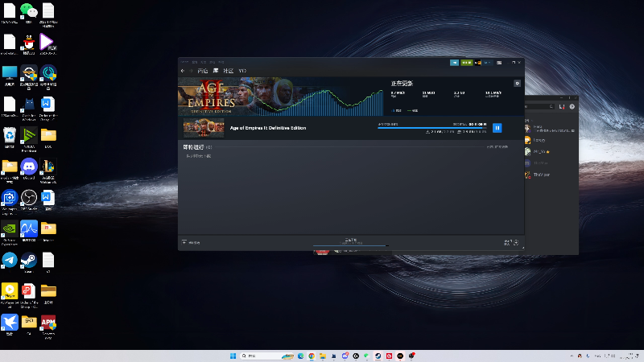Click the Big Picture mode icon in Steam
This screenshot has width=644, height=362.
pos(499,63)
